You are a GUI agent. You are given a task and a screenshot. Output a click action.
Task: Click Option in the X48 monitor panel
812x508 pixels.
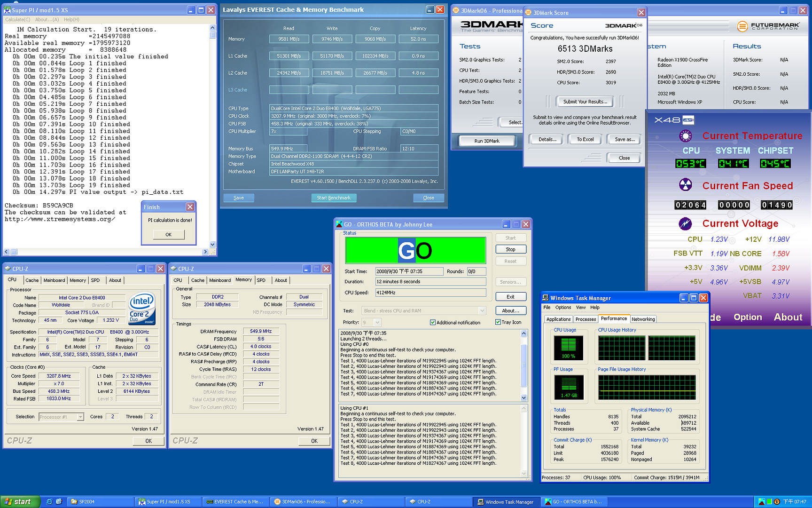click(748, 317)
